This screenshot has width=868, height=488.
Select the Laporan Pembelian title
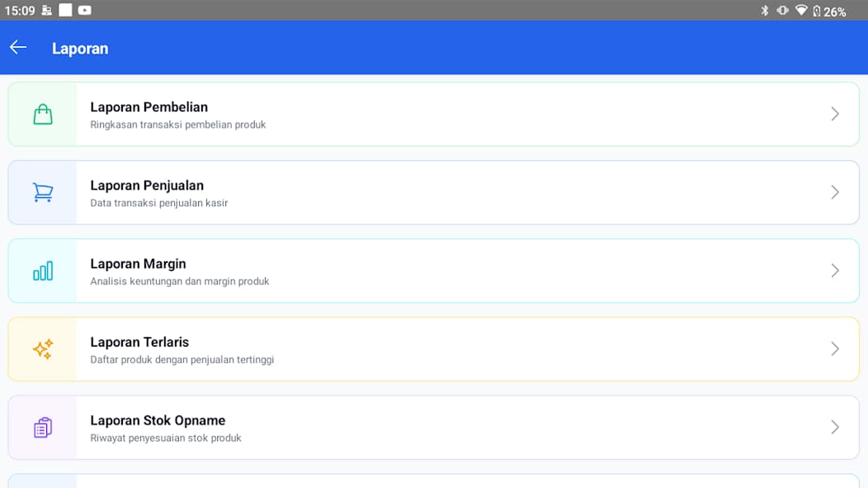(149, 107)
